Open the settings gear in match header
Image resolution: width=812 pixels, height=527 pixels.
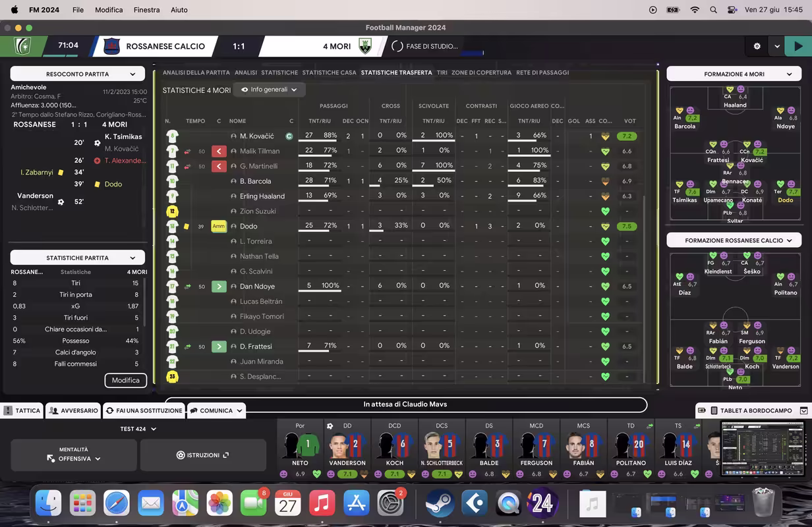pyautogui.click(x=757, y=46)
